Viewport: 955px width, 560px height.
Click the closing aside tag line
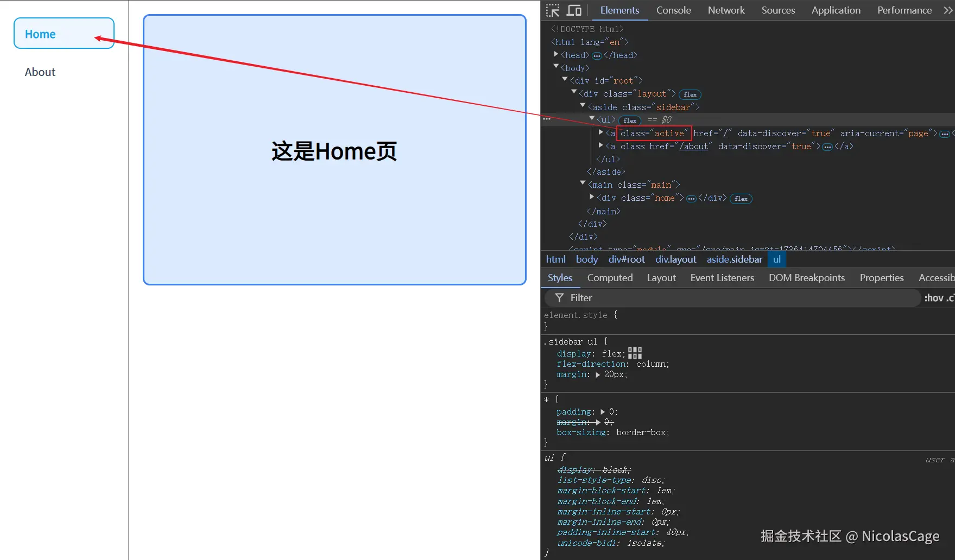tap(606, 172)
